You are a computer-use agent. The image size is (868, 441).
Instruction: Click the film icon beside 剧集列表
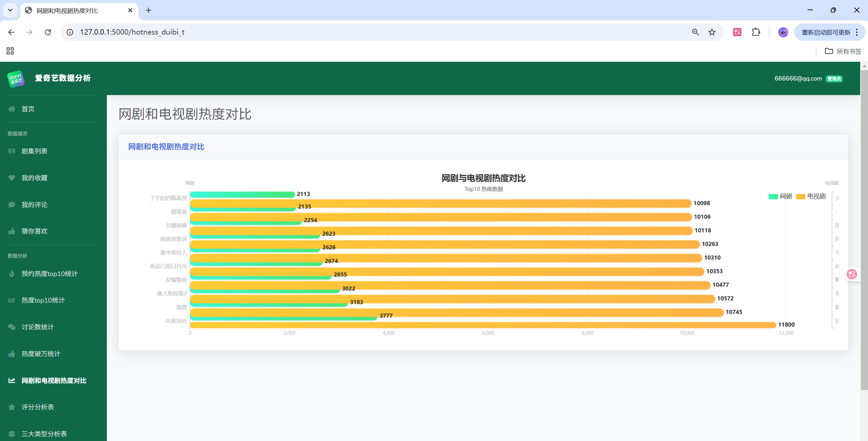[x=12, y=151]
